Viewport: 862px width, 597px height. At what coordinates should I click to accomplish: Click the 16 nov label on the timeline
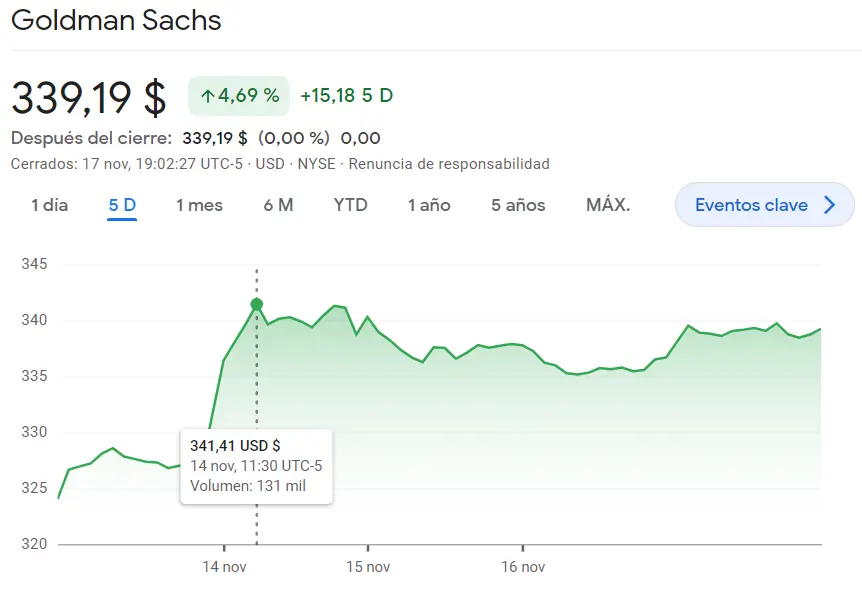point(522,566)
